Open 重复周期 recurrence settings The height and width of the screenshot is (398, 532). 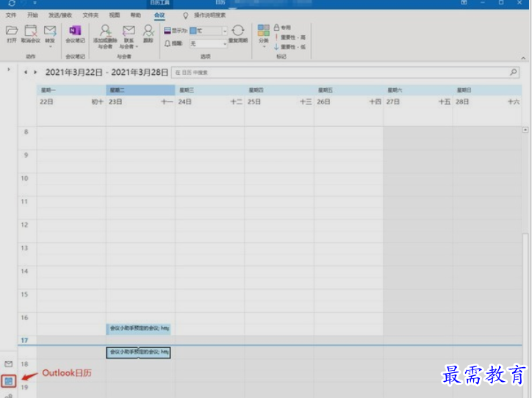(x=237, y=32)
